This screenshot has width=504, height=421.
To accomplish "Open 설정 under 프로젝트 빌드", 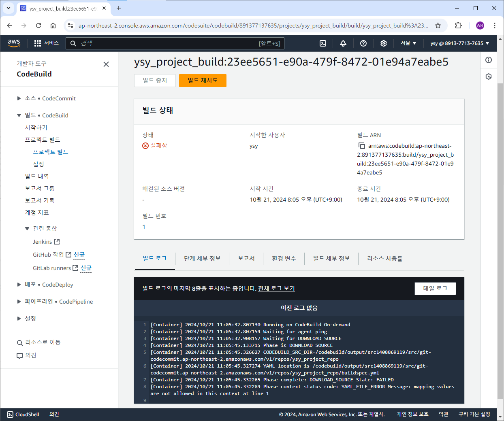I will tap(38, 164).
